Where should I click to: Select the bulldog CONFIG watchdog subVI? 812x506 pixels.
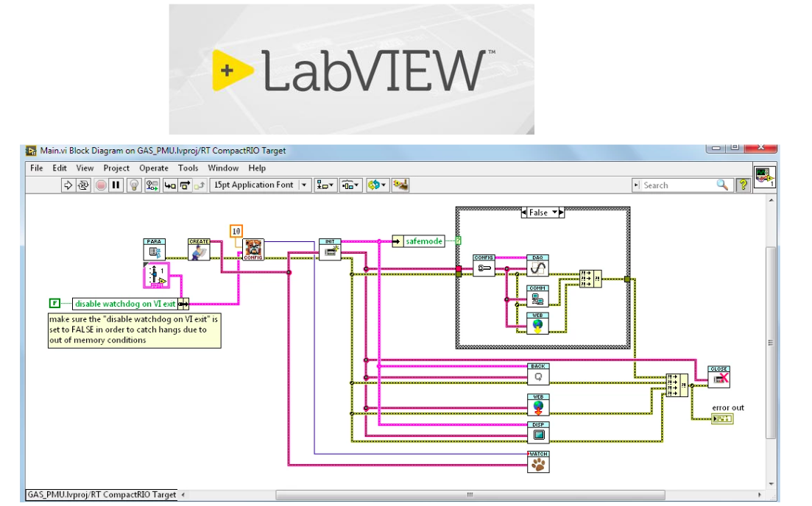point(253,249)
